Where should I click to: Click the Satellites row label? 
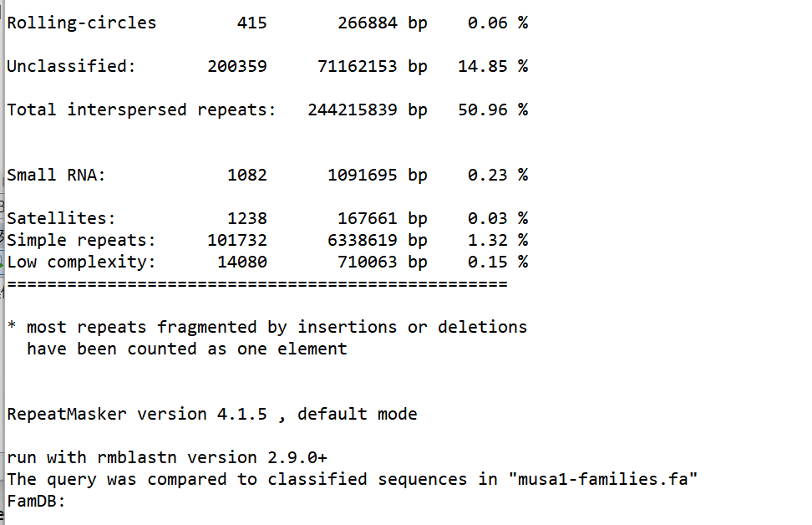[x=61, y=219]
